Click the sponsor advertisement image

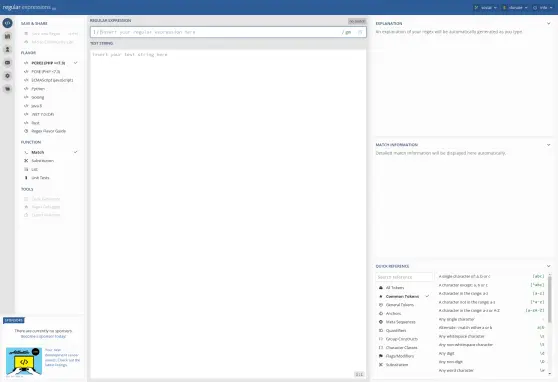click(24, 361)
